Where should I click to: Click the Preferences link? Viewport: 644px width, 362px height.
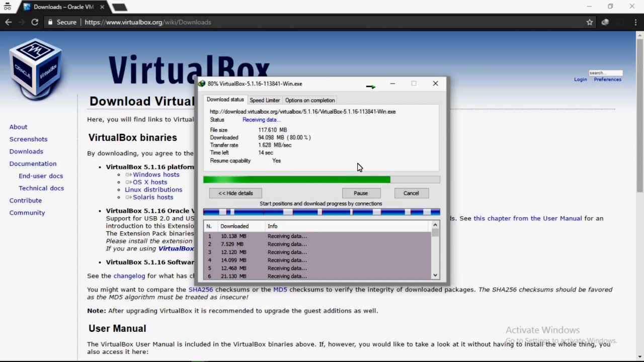607,79
